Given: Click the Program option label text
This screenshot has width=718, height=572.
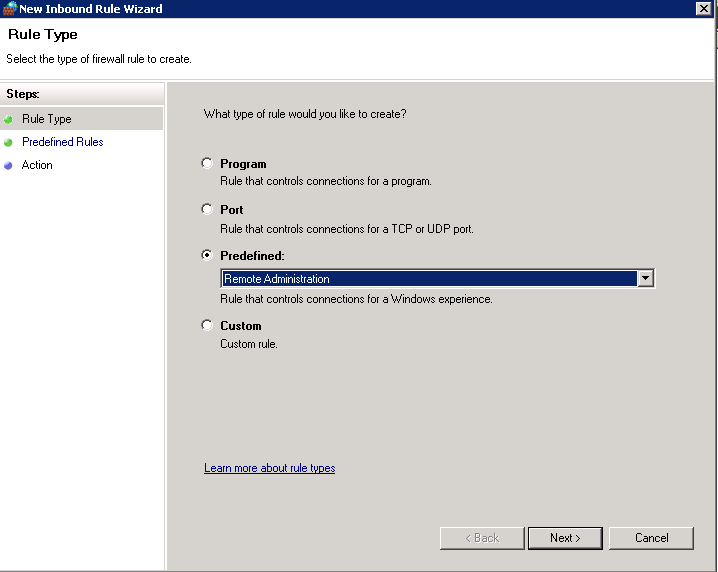Looking at the screenshot, I should click(243, 164).
